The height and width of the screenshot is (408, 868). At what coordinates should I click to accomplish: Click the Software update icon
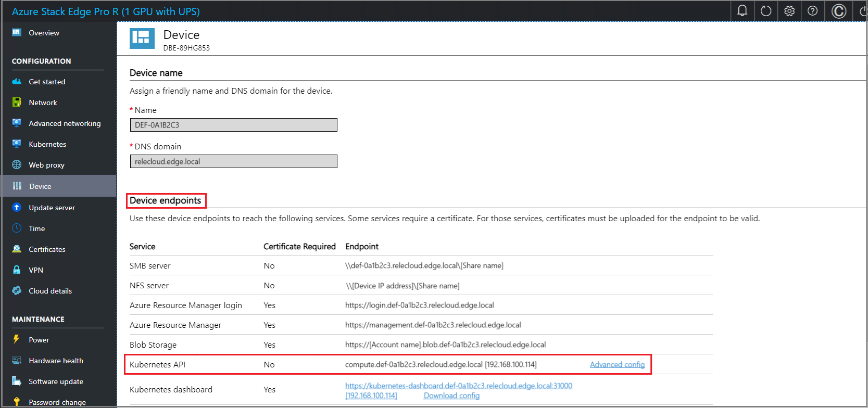[x=17, y=381]
